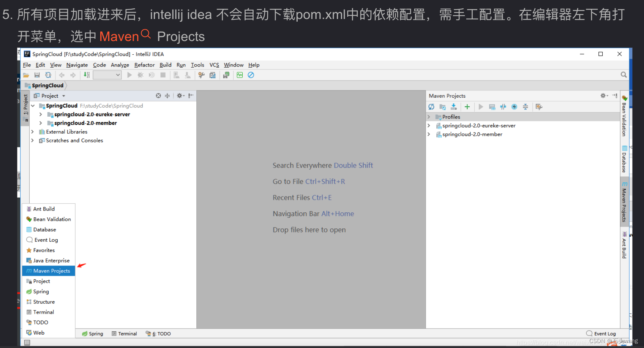
Task: Collapse All in Maven Projects panel
Action: point(525,107)
